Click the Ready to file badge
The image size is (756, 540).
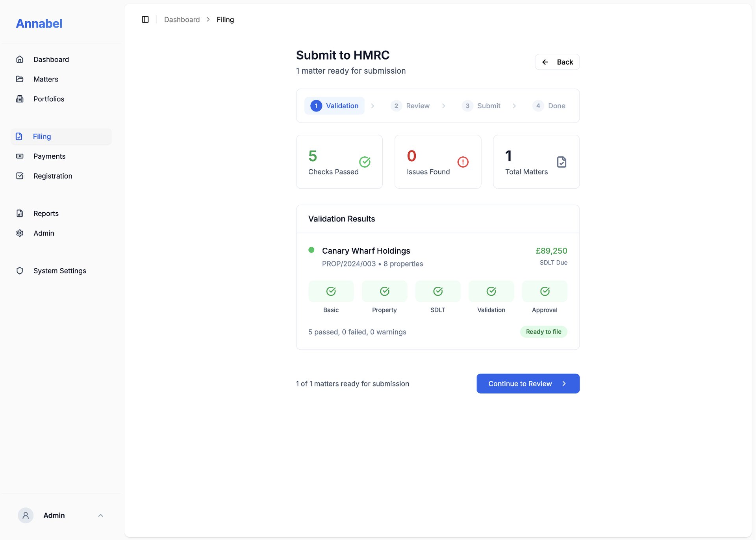click(543, 332)
